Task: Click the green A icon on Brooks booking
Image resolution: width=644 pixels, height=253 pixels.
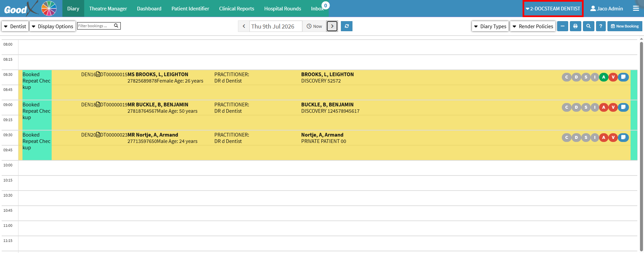Action: (604, 77)
